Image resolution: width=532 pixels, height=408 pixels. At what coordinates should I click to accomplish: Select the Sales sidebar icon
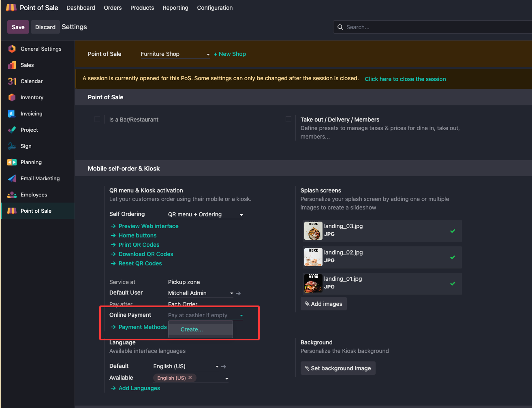(x=12, y=65)
